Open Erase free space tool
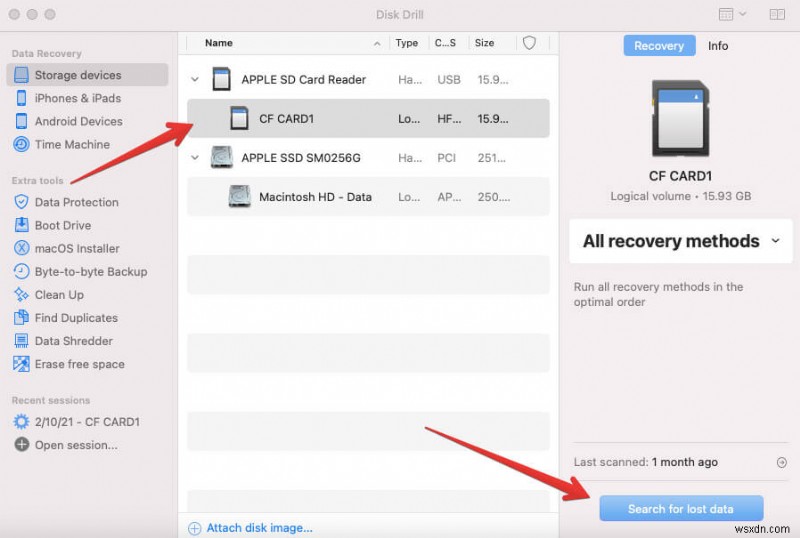 pyautogui.click(x=80, y=364)
